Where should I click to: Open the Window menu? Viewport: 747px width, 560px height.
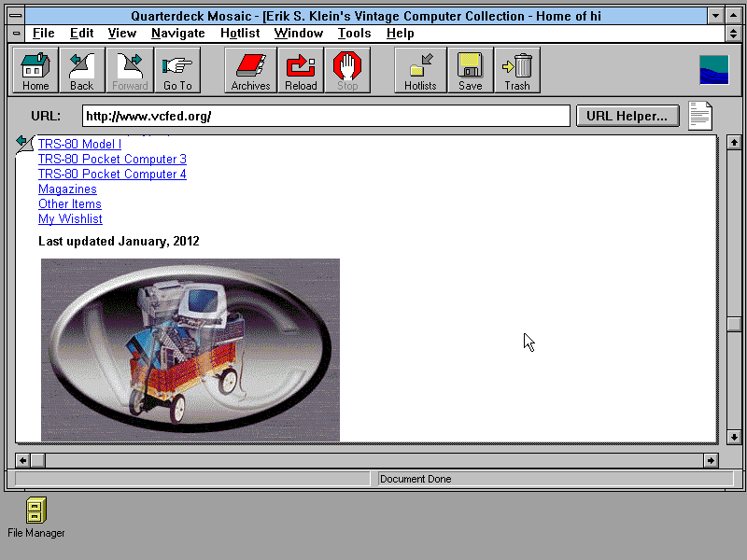299,34
